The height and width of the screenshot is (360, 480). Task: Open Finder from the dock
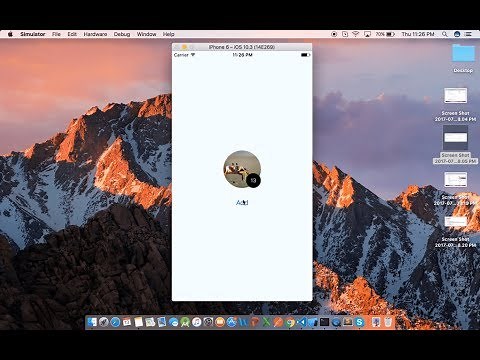coord(92,322)
